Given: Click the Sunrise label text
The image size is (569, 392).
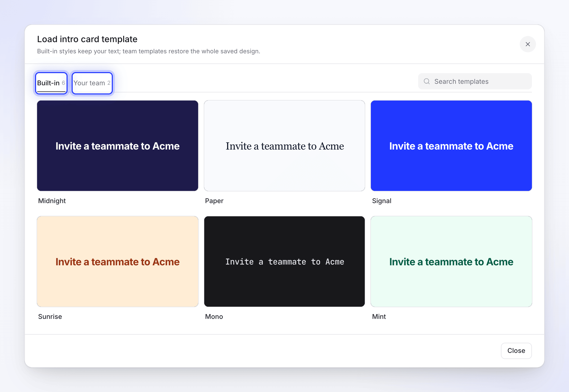Looking at the screenshot, I should 50,317.
